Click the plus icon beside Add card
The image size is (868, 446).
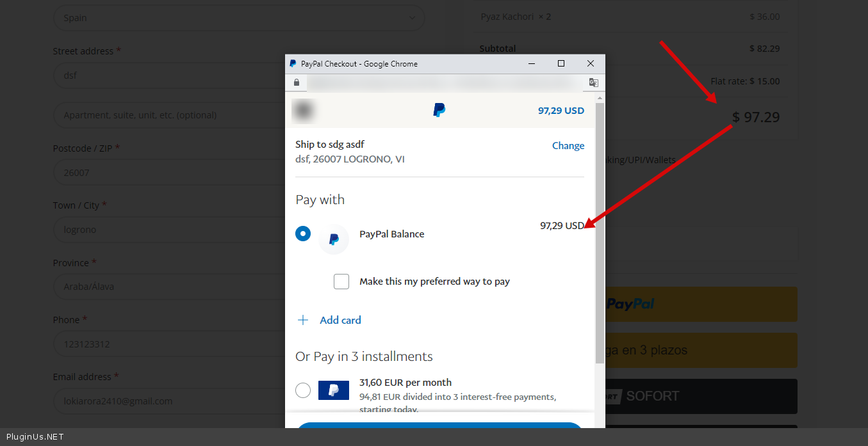click(x=303, y=320)
